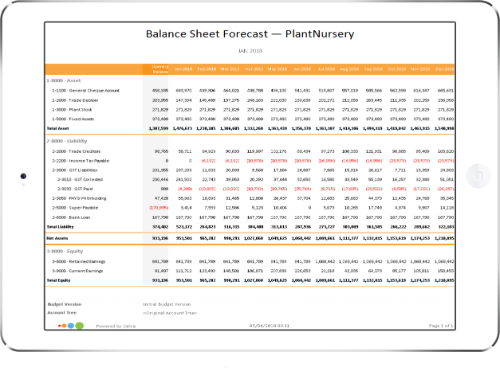
Task: Click the green dot in the logo
Action: coord(79,326)
